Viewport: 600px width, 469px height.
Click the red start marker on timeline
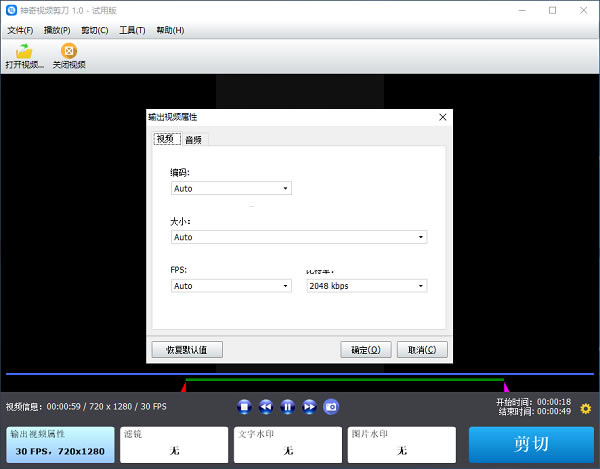tap(184, 387)
